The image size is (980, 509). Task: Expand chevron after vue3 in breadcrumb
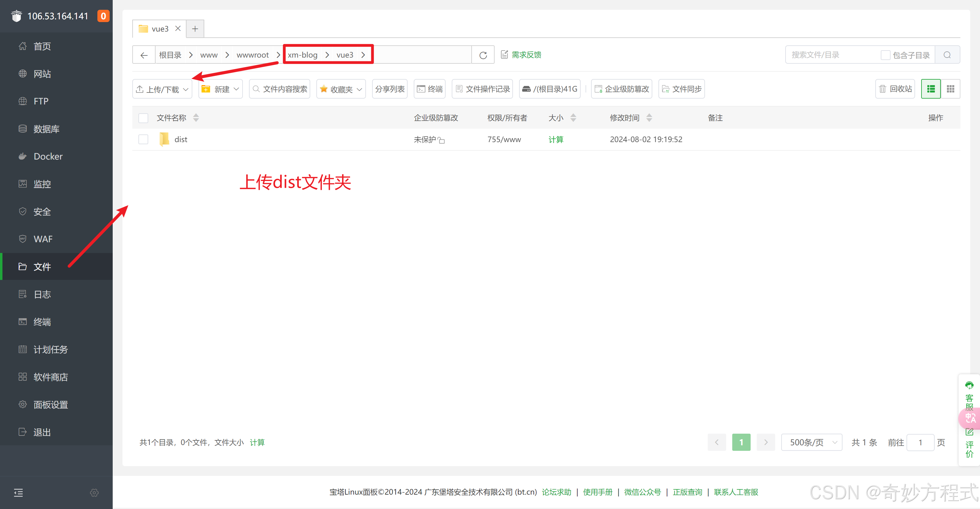(x=363, y=55)
